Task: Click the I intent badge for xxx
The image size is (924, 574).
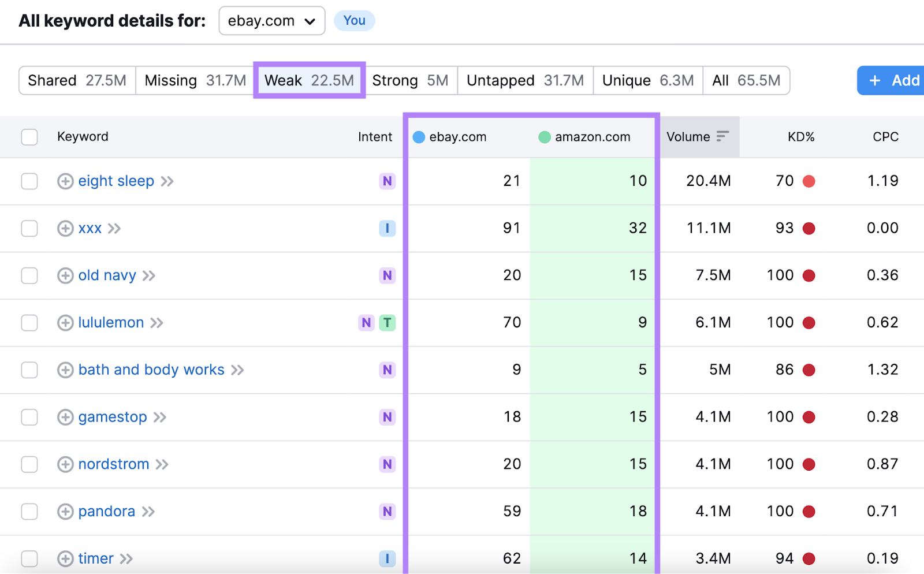Action: click(x=387, y=228)
